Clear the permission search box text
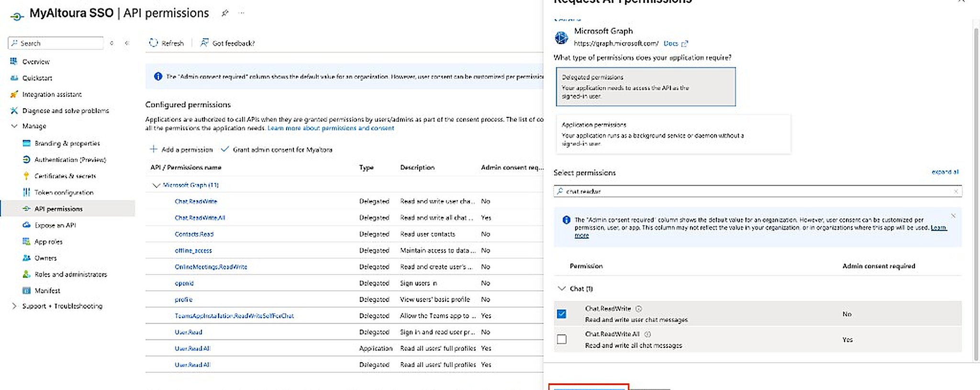The image size is (980, 390). pos(956,191)
